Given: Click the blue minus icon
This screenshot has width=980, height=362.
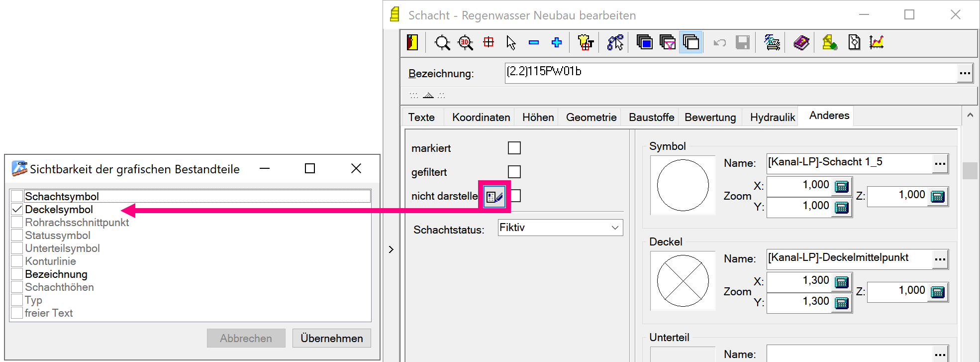Looking at the screenshot, I should pyautogui.click(x=534, y=43).
